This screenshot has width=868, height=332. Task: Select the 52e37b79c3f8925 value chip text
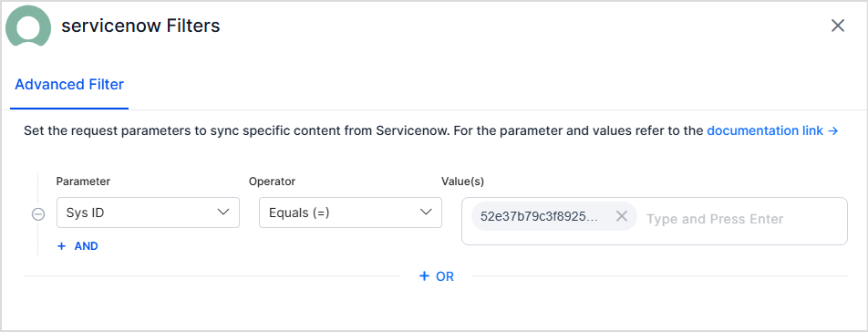tap(539, 216)
